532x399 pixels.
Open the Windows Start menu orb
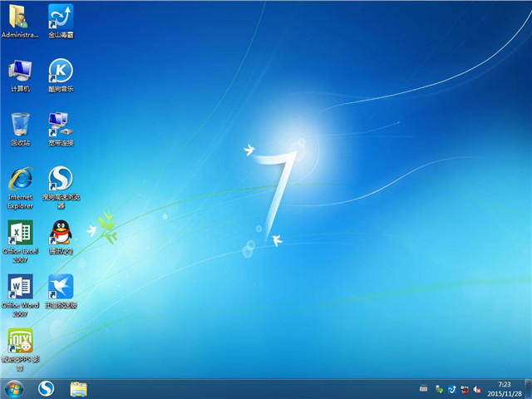(x=14, y=389)
